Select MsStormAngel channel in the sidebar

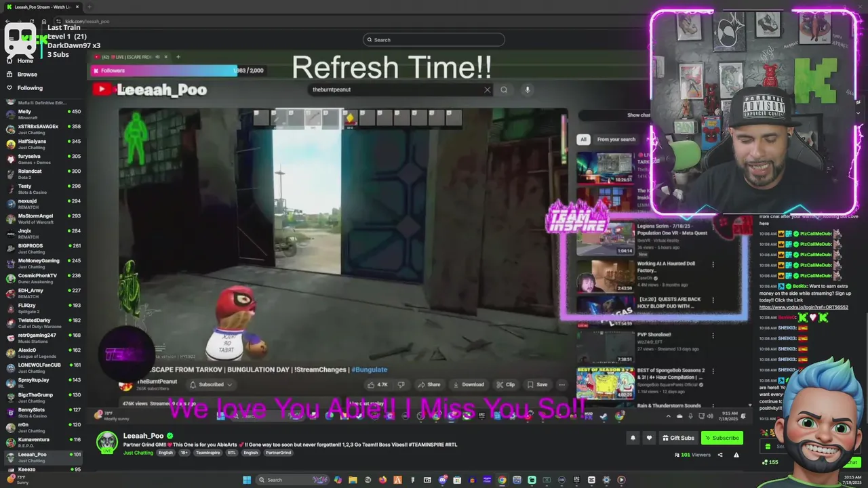click(43, 218)
